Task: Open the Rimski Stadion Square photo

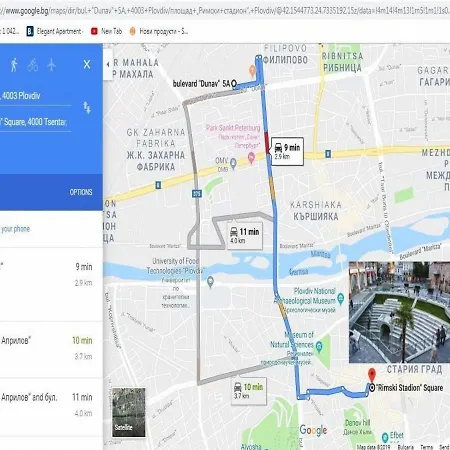Action: tap(399, 312)
